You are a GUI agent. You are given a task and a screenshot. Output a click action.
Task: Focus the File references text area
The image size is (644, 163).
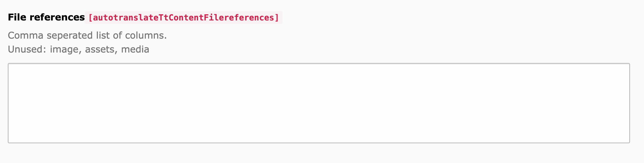tap(319, 103)
